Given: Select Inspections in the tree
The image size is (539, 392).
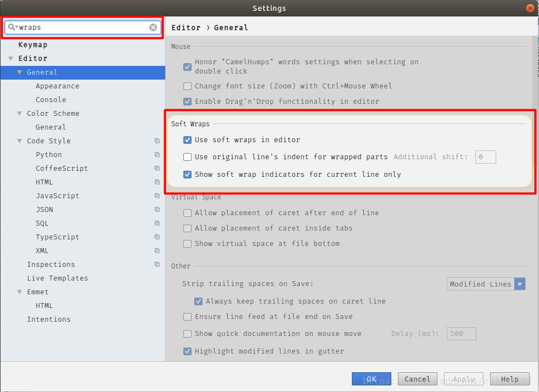Looking at the screenshot, I should [x=51, y=265].
